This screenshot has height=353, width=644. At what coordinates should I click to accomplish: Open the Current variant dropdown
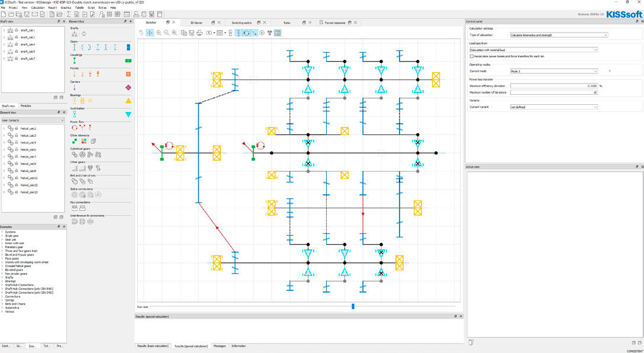(553, 107)
